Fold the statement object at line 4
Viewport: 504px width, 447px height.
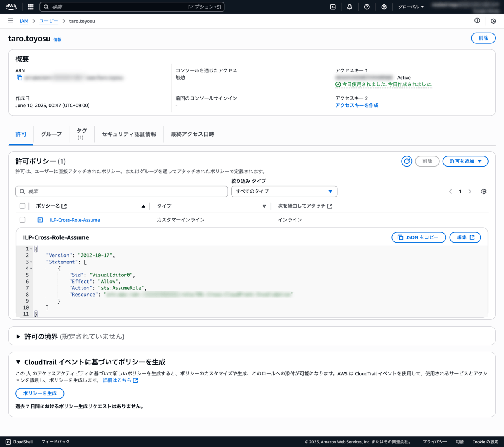point(31,269)
